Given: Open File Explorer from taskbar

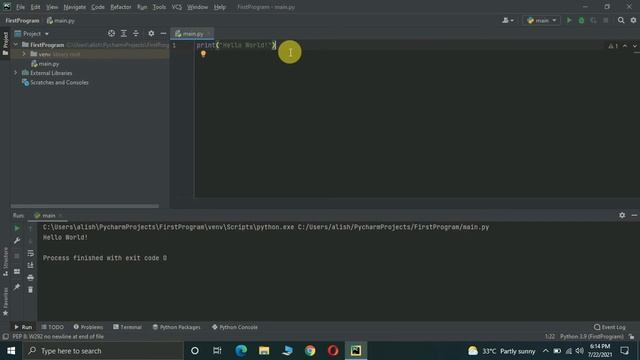Looking at the screenshot, I should tap(264, 351).
